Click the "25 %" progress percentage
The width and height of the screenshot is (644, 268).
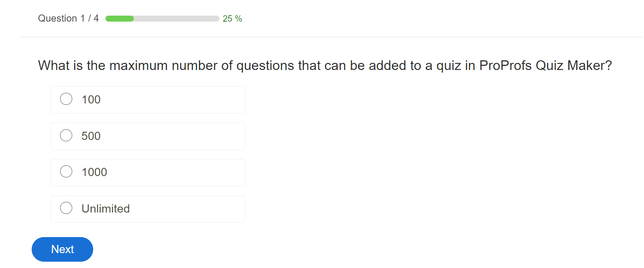point(232,19)
